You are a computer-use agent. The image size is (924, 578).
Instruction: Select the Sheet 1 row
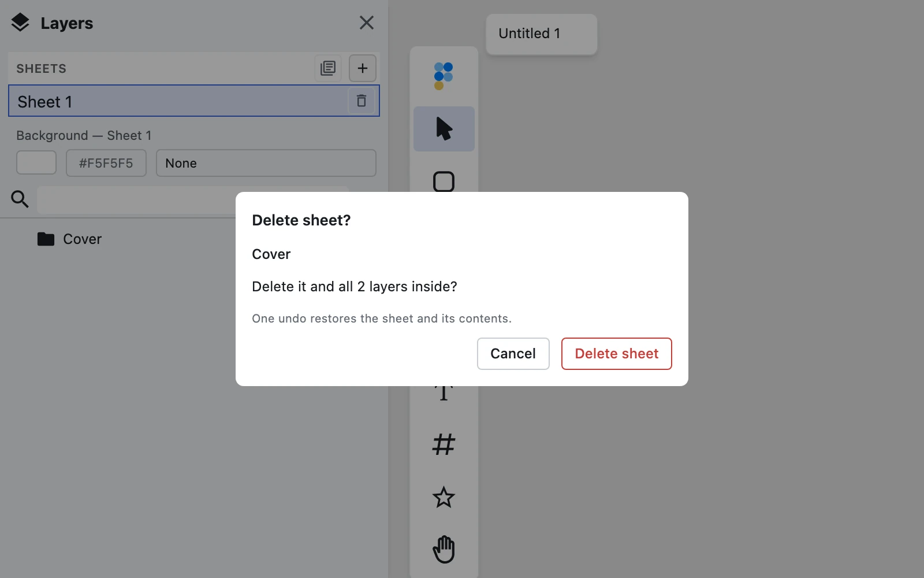pyautogui.click(x=194, y=101)
